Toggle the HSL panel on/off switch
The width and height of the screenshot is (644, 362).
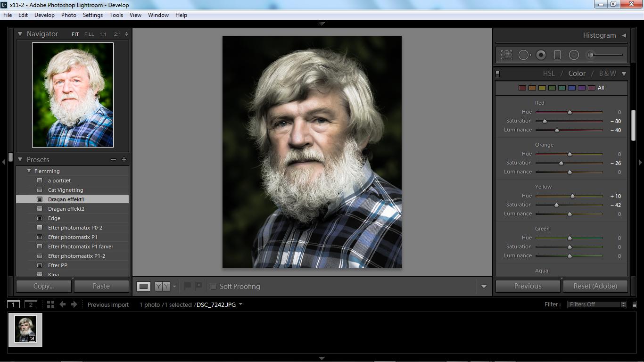click(498, 74)
